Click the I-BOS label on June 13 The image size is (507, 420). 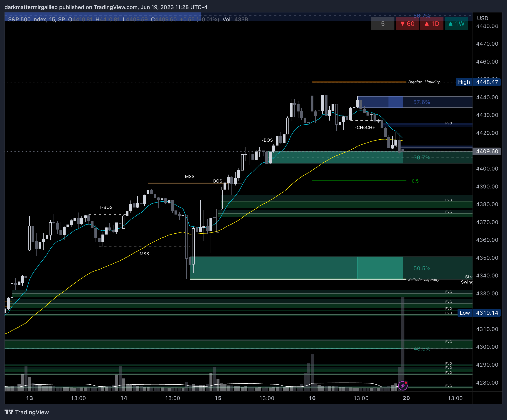[106, 208]
